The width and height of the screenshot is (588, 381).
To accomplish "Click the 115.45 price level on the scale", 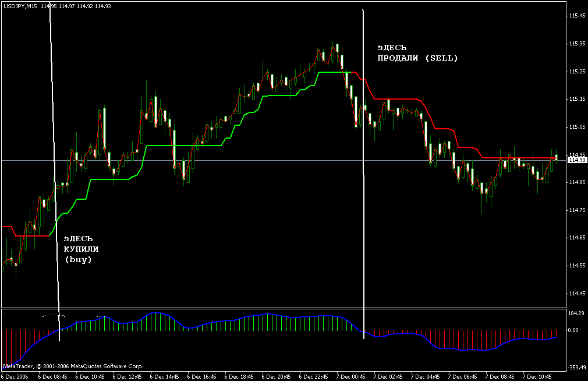I will pyautogui.click(x=575, y=16).
